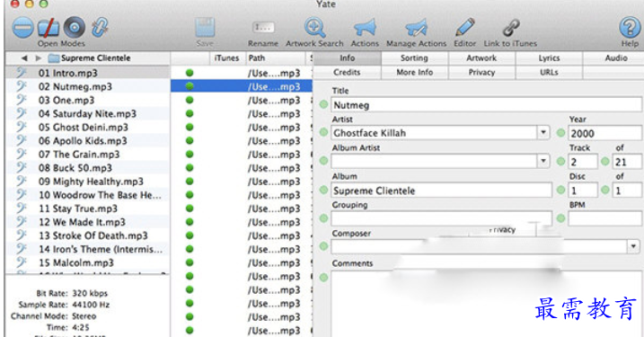Image resolution: width=644 pixels, height=337 pixels.
Task: Click the disc icon in Open Modes
Action: click(75, 28)
